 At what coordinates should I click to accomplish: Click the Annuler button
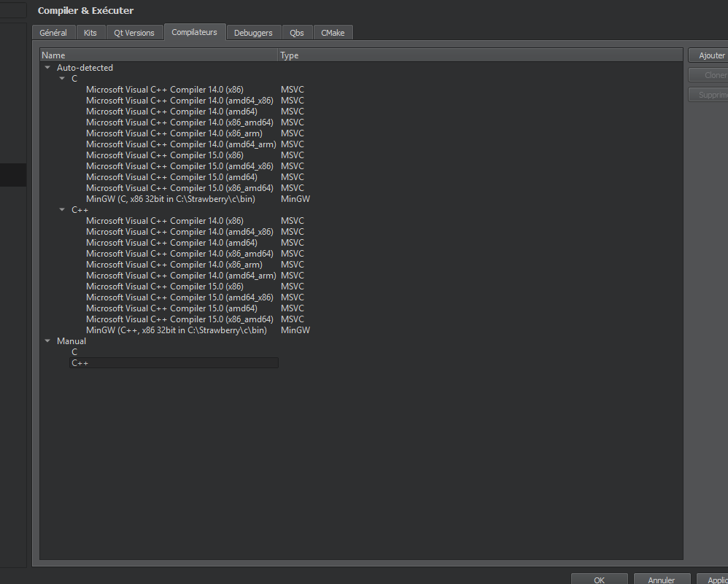click(x=662, y=580)
